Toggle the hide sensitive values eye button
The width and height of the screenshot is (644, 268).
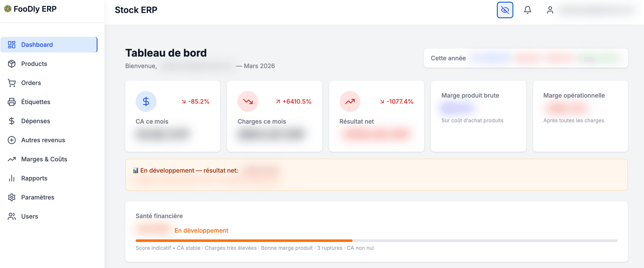tap(505, 10)
